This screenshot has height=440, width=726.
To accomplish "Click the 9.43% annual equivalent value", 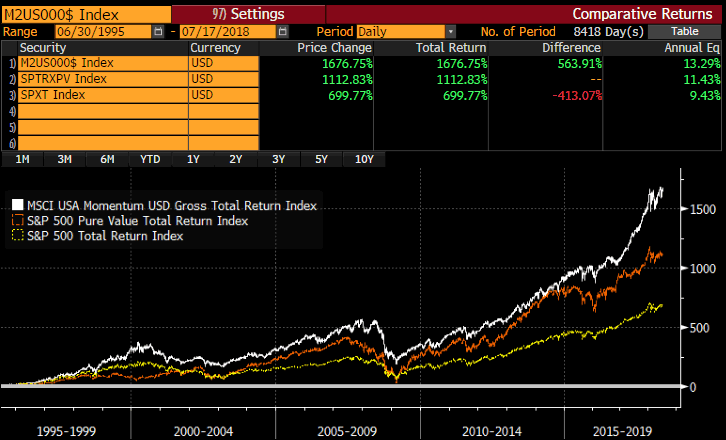I will [x=705, y=95].
